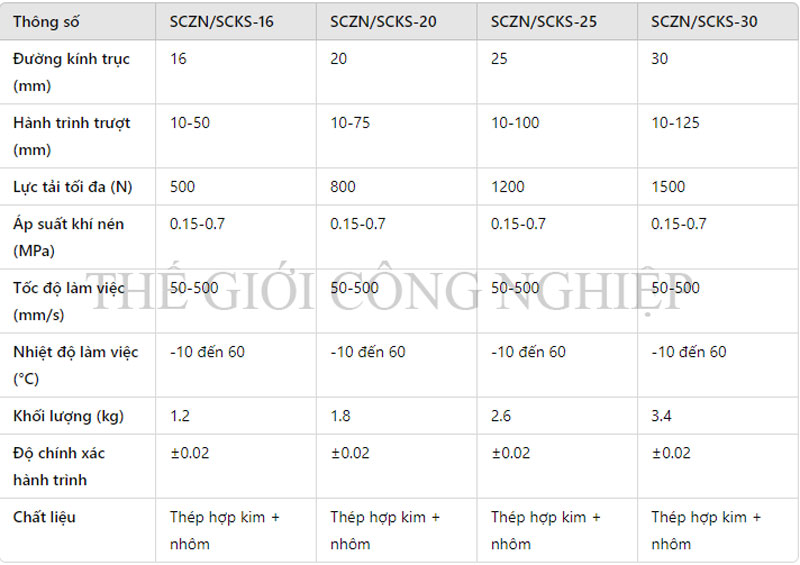Select the 10-125 stroke value cell

[675, 123]
